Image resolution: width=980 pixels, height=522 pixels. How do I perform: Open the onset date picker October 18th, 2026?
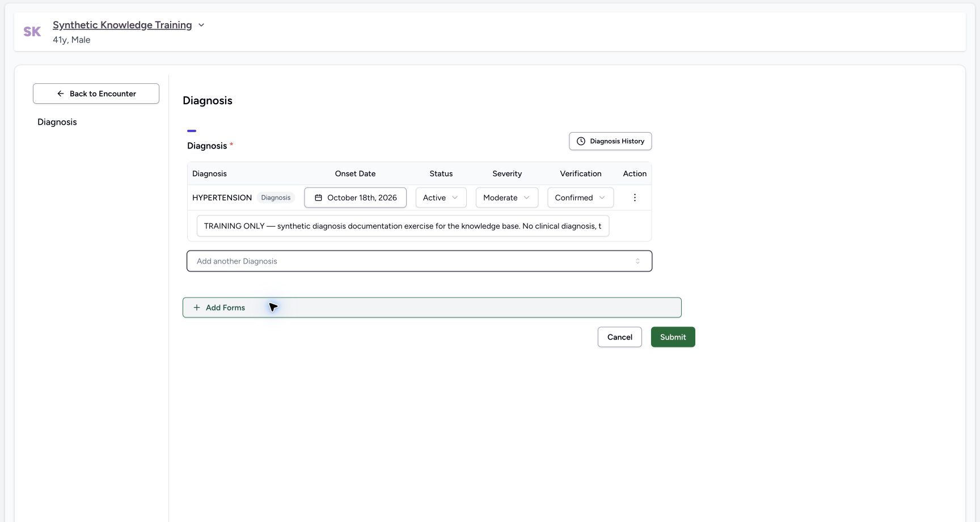[356, 198]
